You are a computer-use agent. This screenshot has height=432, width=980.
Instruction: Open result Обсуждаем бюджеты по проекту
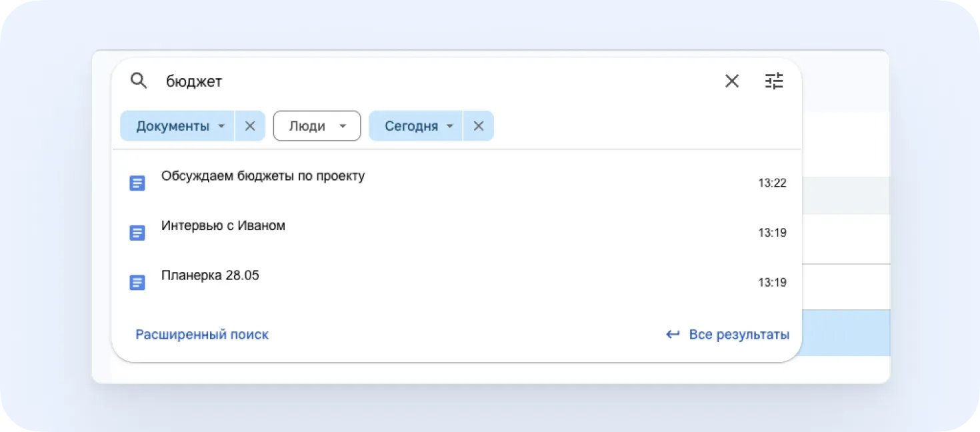(x=457, y=183)
